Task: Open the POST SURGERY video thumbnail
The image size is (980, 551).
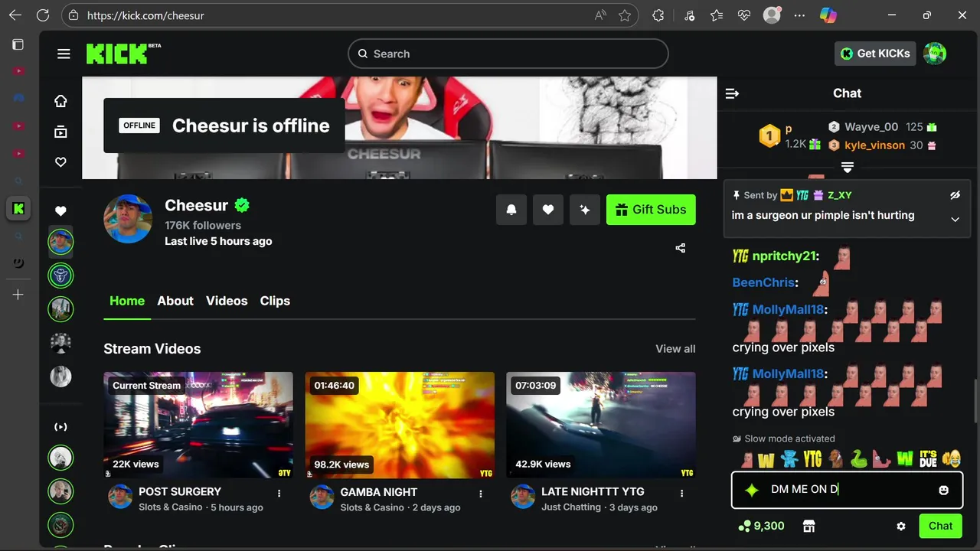Action: 198,425
